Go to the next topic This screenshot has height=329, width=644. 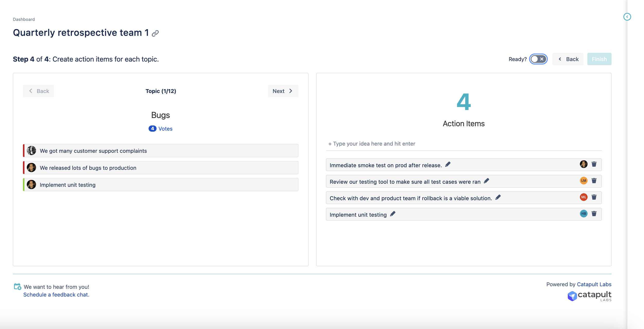[283, 91]
